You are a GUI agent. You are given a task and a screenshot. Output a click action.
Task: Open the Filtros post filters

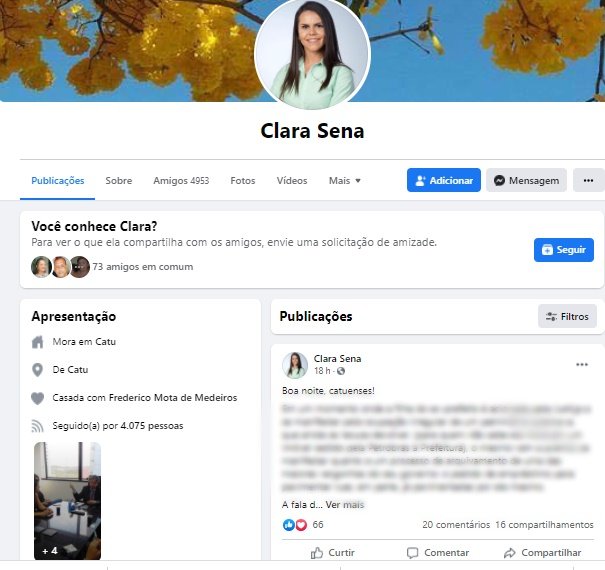point(567,316)
